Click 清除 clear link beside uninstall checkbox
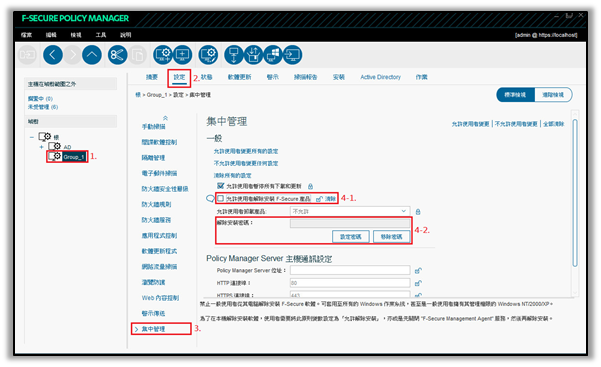 coord(330,199)
